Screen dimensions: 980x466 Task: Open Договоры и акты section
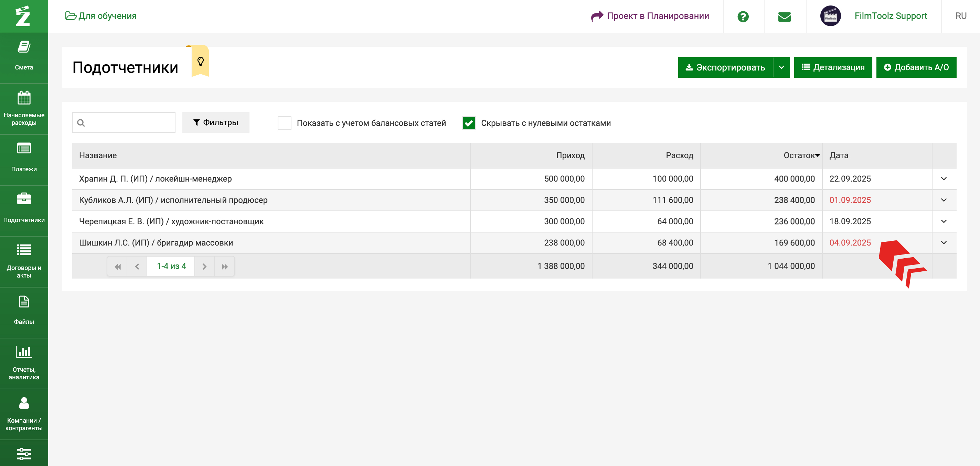(x=24, y=261)
